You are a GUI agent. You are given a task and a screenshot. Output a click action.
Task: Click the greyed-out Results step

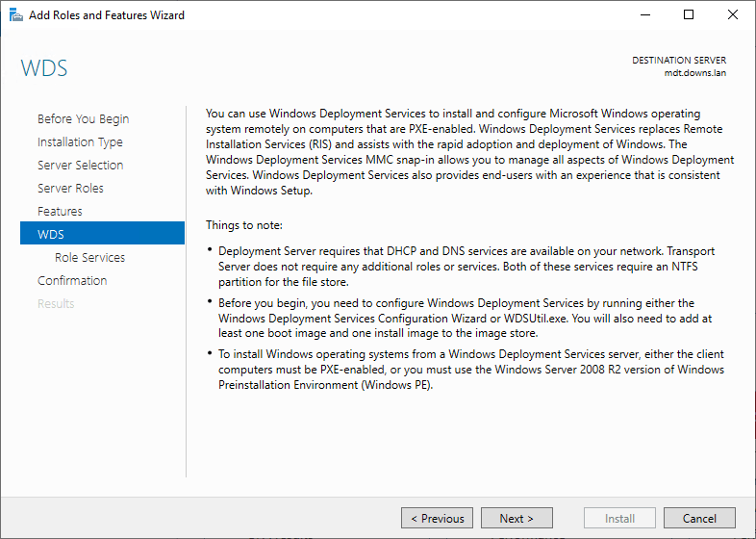56,304
